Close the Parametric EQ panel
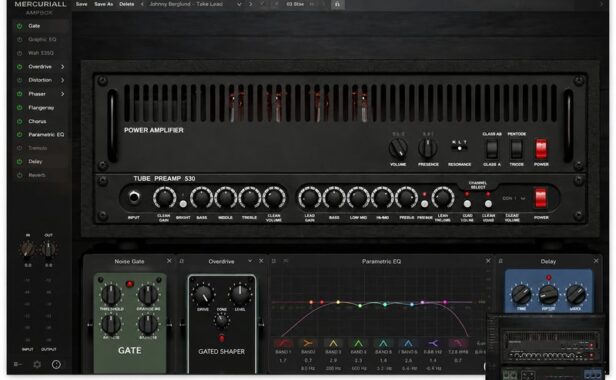Screen dimensions: 616x380 point(488,261)
